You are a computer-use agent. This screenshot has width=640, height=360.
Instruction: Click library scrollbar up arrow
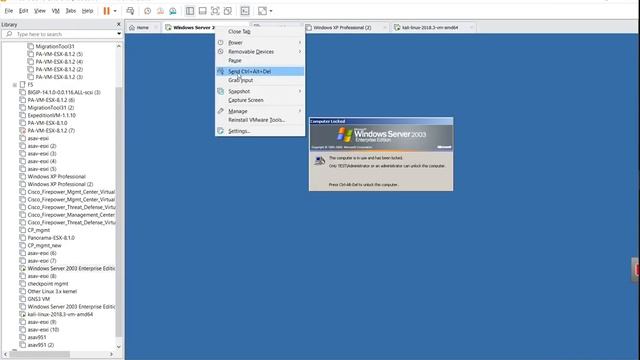[x=119, y=46]
